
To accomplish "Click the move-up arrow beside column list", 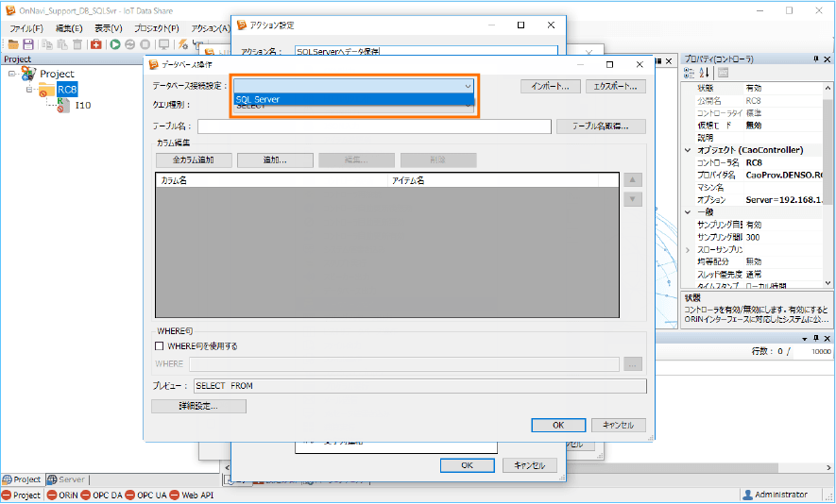I will coord(634,180).
